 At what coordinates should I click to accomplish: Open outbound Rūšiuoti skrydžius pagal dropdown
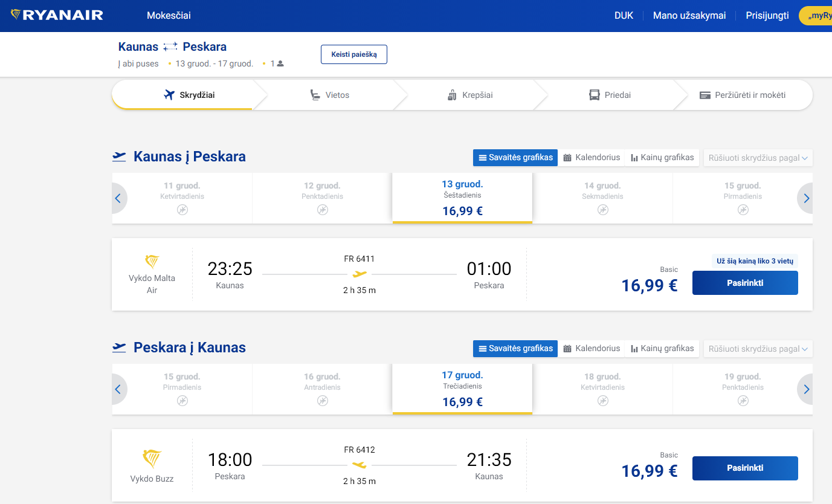(758, 158)
